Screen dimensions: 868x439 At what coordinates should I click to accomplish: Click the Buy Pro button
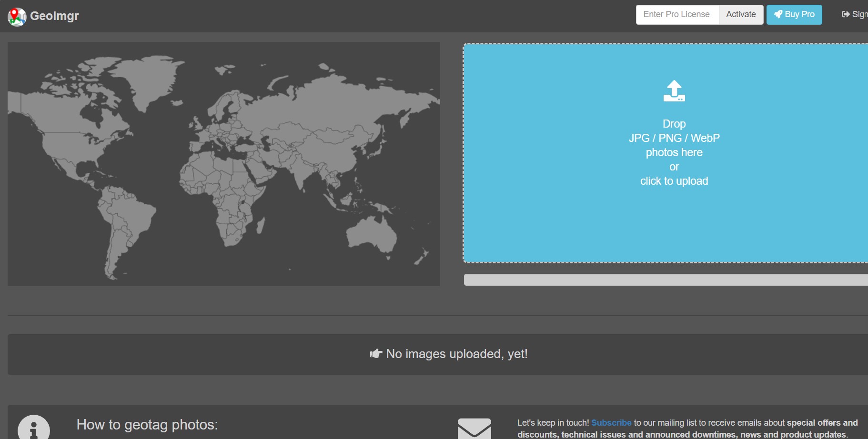click(x=794, y=14)
